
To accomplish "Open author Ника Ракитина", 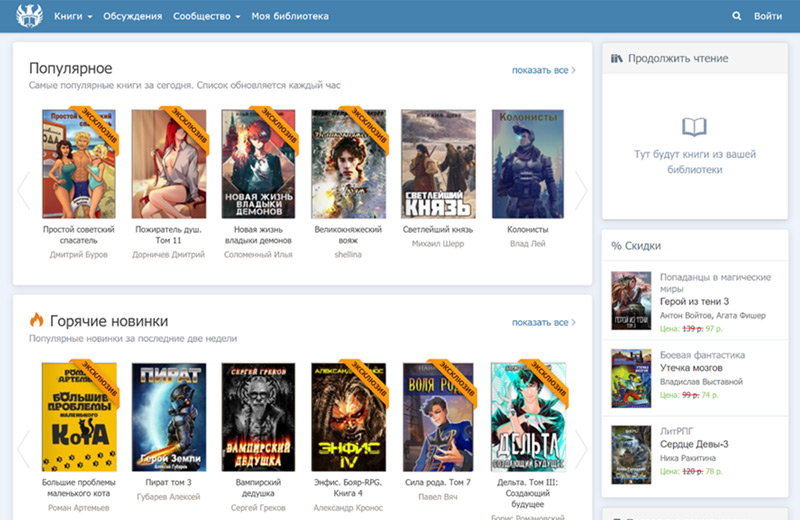I will coord(688,458).
